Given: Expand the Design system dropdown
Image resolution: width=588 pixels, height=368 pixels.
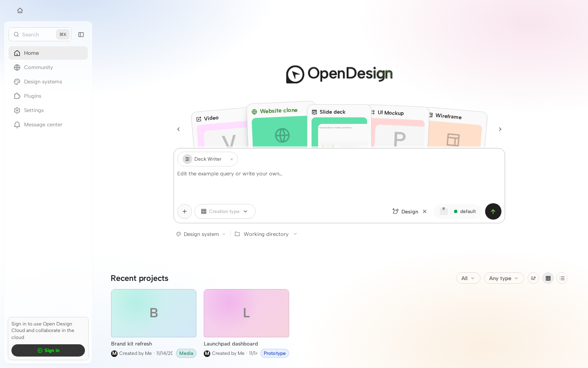Looking at the screenshot, I should coord(201,234).
